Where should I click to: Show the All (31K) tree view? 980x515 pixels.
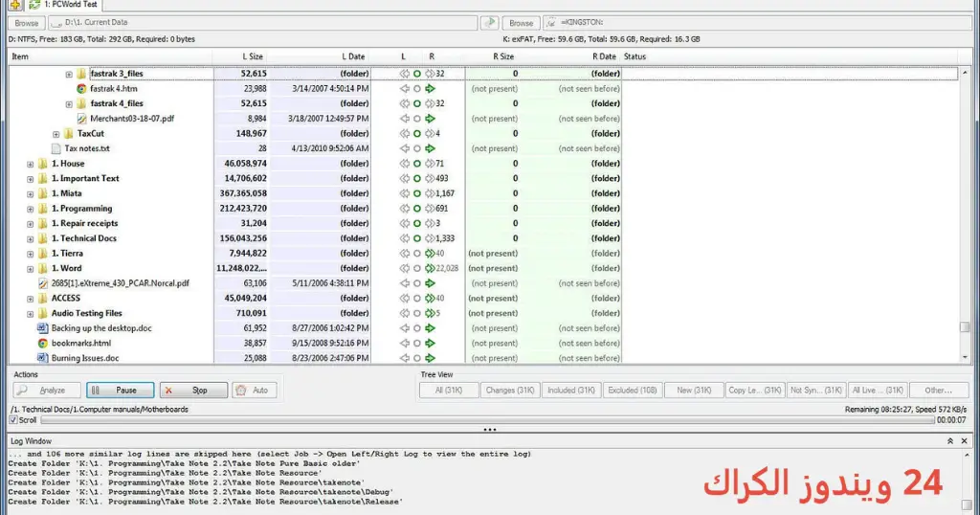(x=449, y=390)
